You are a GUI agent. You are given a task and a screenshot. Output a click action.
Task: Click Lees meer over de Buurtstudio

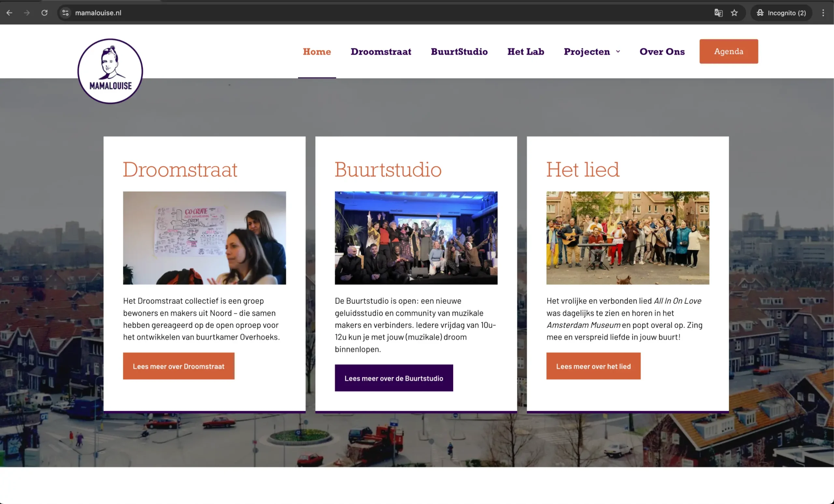pos(394,378)
